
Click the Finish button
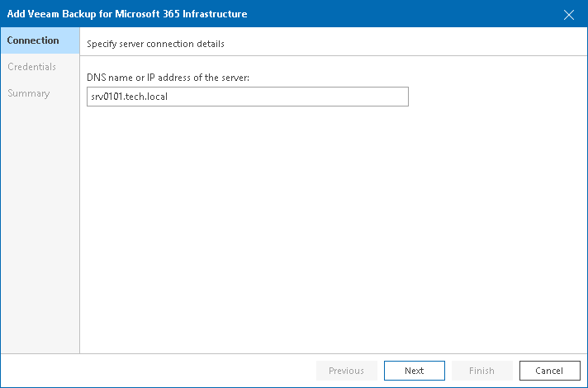(481, 371)
